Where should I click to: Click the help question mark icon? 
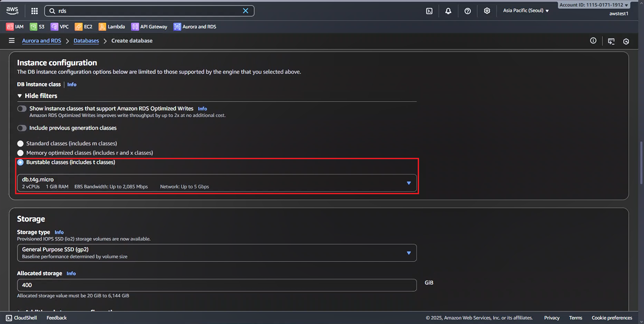pos(467,11)
